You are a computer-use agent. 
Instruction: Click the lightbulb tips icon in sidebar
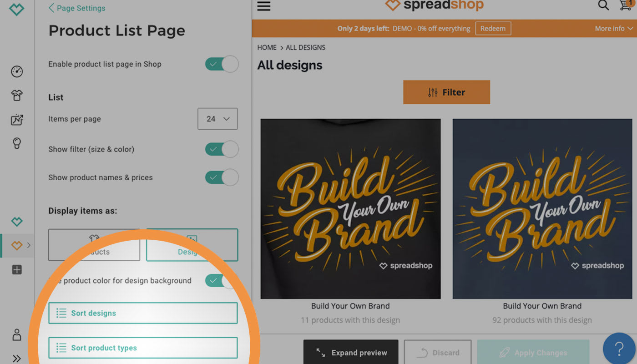[17, 144]
